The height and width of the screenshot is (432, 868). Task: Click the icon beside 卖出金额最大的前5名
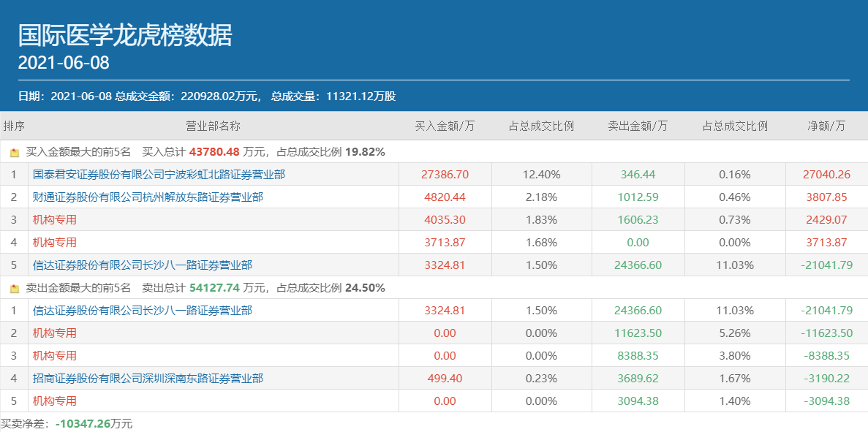pyautogui.click(x=15, y=289)
